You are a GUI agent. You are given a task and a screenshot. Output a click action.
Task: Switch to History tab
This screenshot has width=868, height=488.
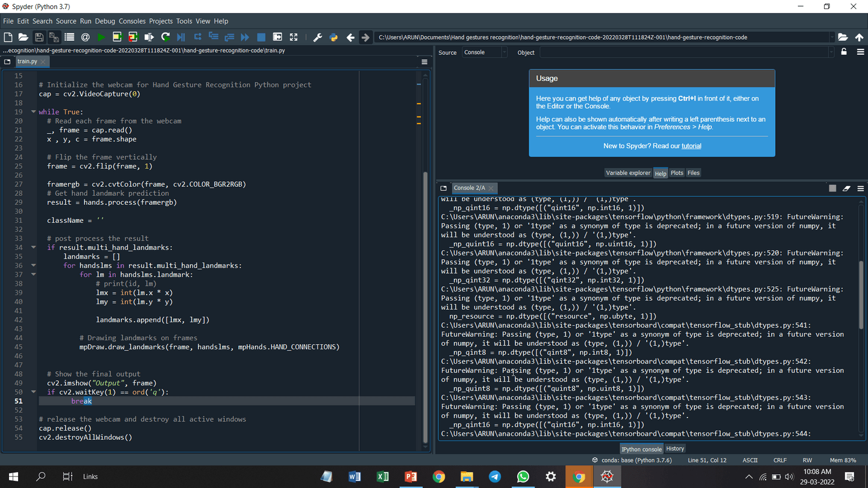(x=675, y=449)
